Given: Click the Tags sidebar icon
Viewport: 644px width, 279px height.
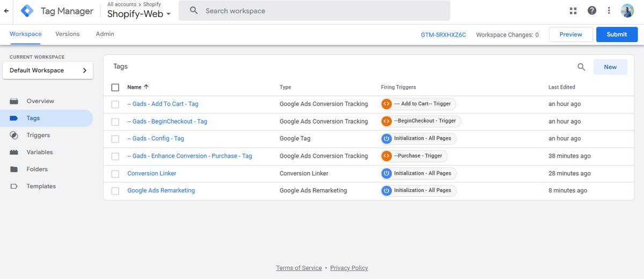Looking at the screenshot, I should [14, 118].
